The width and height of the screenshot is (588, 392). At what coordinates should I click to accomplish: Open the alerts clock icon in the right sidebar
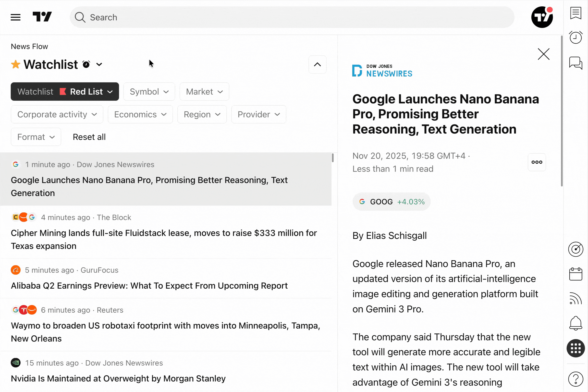(576, 37)
